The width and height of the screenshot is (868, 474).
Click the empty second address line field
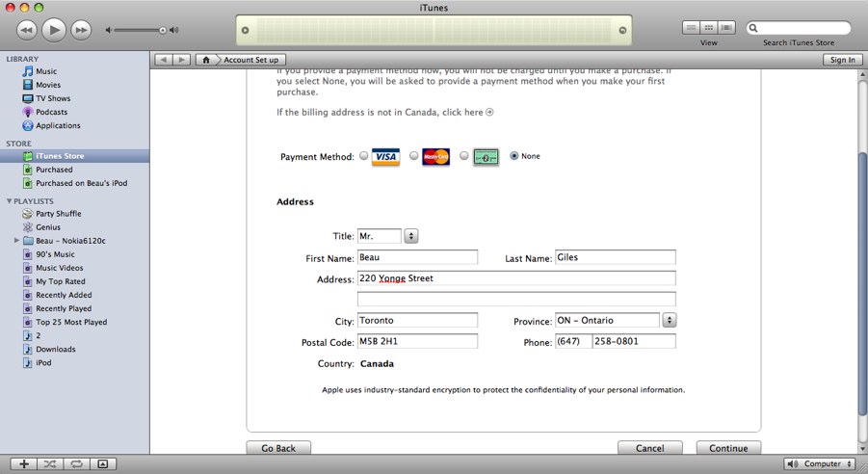[516, 299]
